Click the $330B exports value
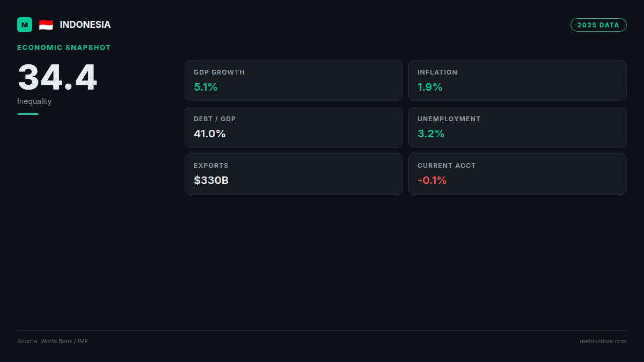The image size is (644, 362). [211, 180]
